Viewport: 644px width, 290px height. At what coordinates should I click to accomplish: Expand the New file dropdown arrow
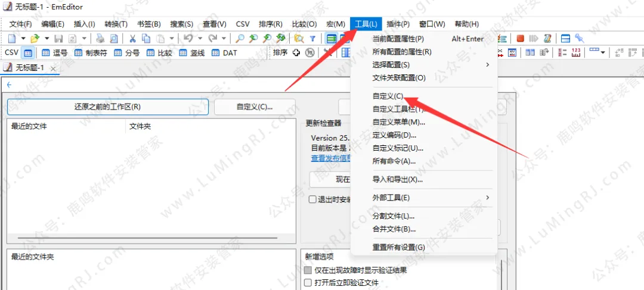tap(23, 39)
